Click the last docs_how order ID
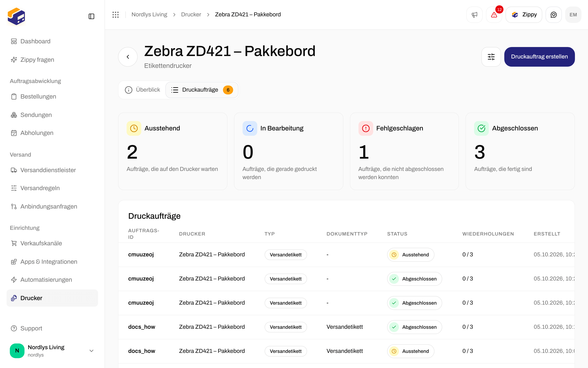This screenshot has height=368, width=588. pyautogui.click(x=142, y=351)
